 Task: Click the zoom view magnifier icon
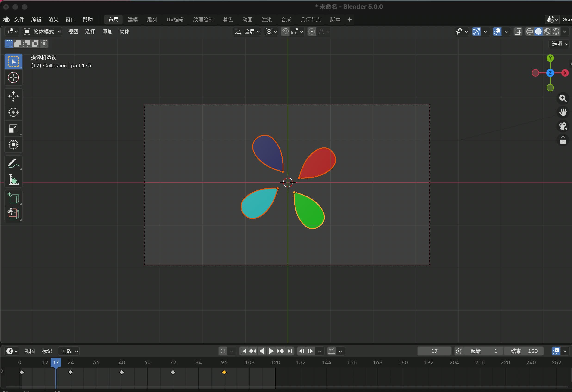click(x=563, y=98)
